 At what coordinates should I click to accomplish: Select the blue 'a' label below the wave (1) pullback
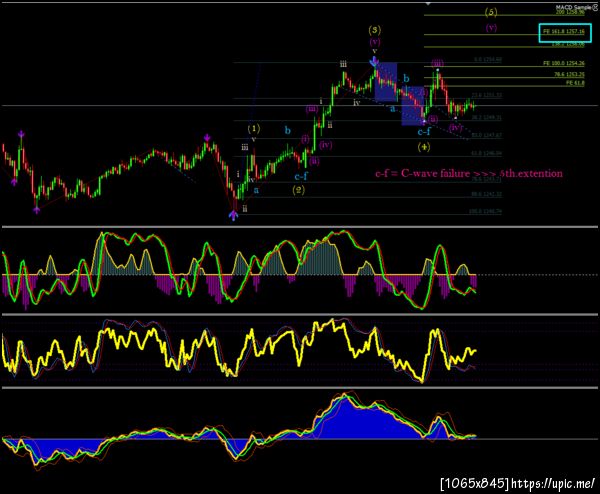point(256,190)
